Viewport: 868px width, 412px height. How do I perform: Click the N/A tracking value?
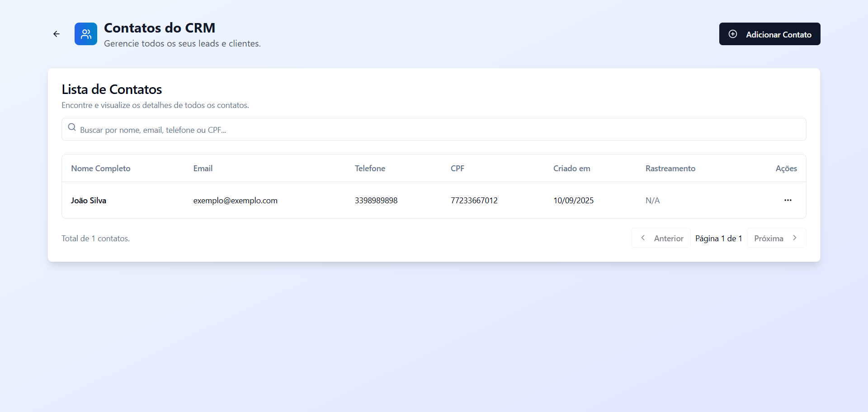click(652, 201)
